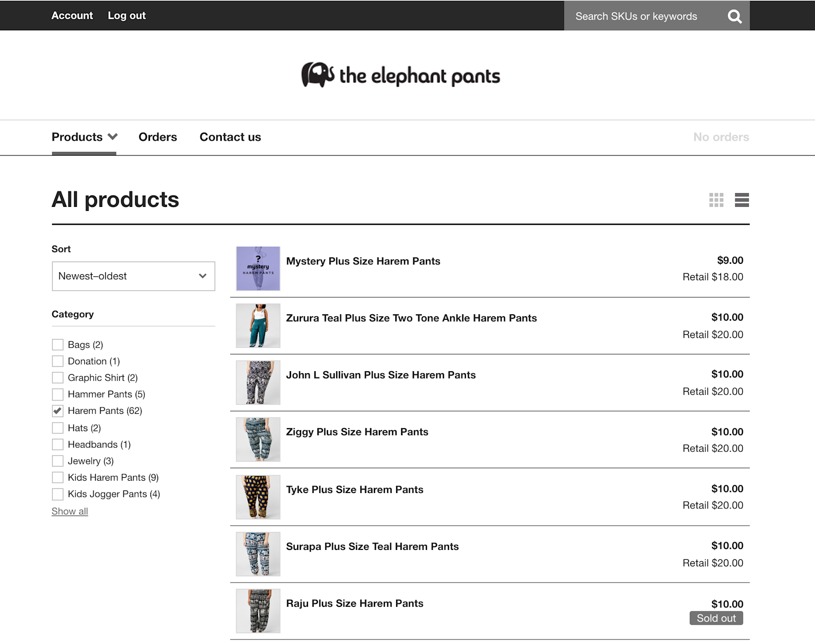Open the Orders tab
The image size is (815, 644).
pos(157,137)
